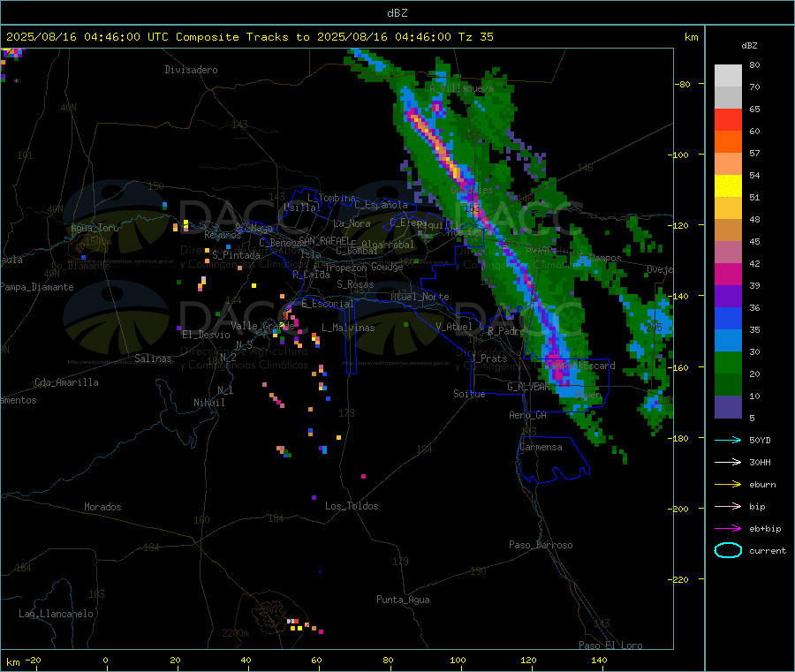
Task: Select the dark green 10–20 dBZ swatch
Action: (728, 385)
